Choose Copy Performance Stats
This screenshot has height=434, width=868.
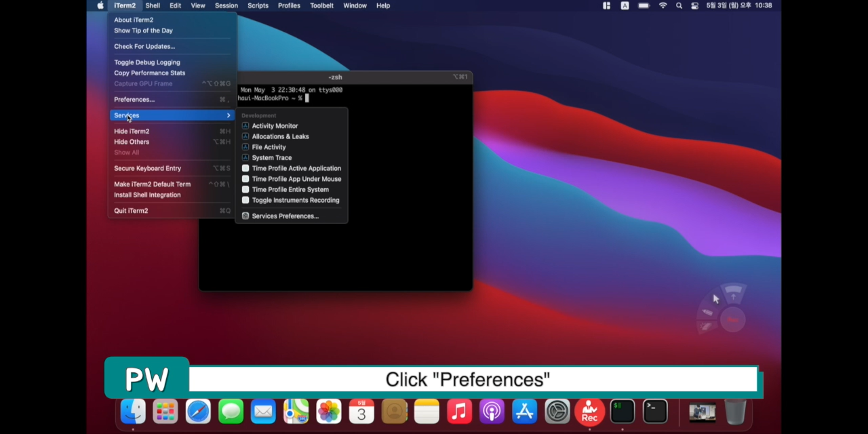click(x=172, y=73)
